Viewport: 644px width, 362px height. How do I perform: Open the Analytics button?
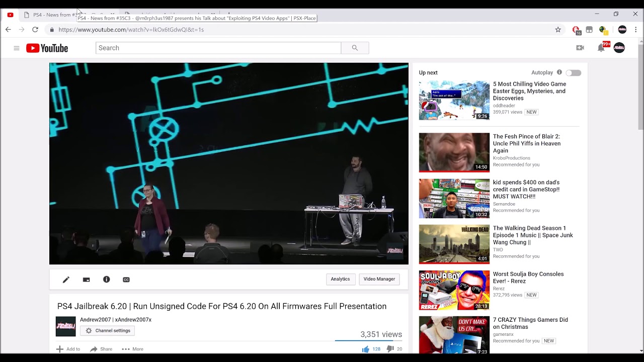340,279
